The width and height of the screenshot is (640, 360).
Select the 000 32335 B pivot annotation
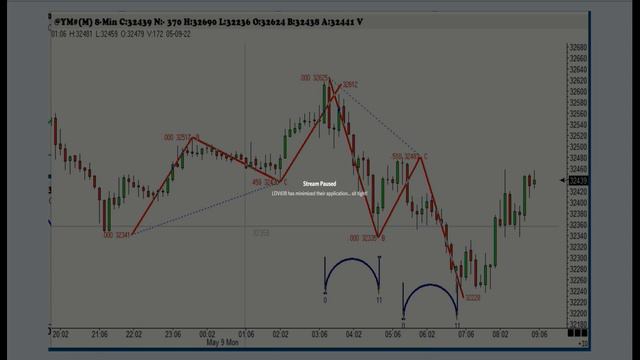[x=367, y=238]
